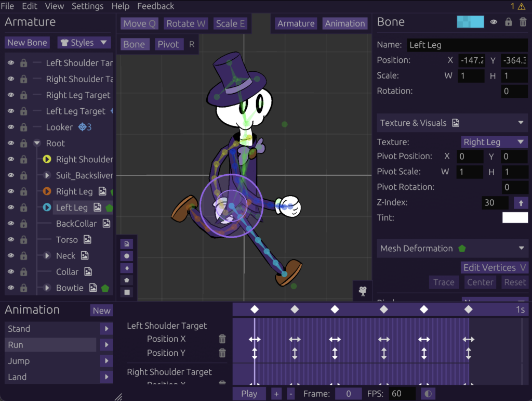Toggle onion-skin half circle icon beside FPS
The height and width of the screenshot is (401, 532).
(x=428, y=394)
